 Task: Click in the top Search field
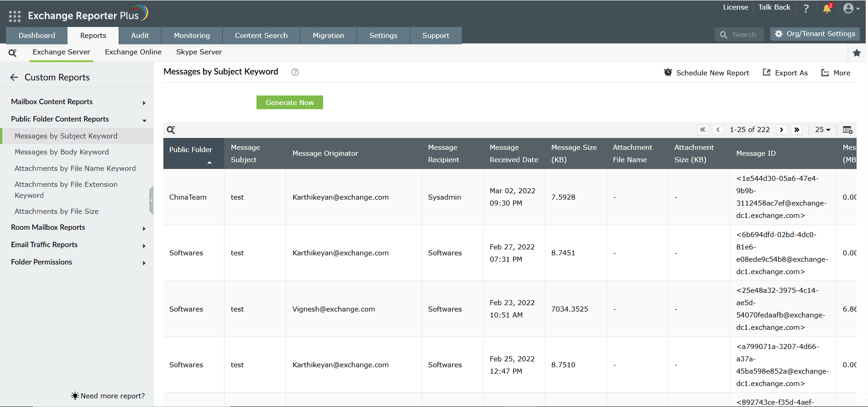pos(739,35)
